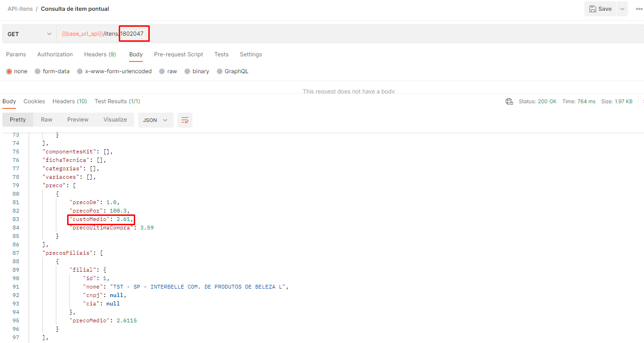Open the Headers (9) request tab
This screenshot has width=644, height=343.
(x=100, y=54)
